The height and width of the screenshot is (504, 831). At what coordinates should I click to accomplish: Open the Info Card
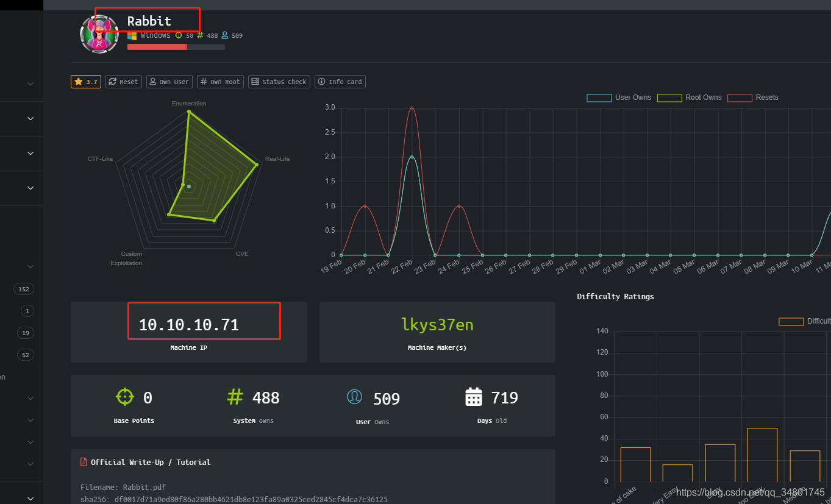point(340,82)
